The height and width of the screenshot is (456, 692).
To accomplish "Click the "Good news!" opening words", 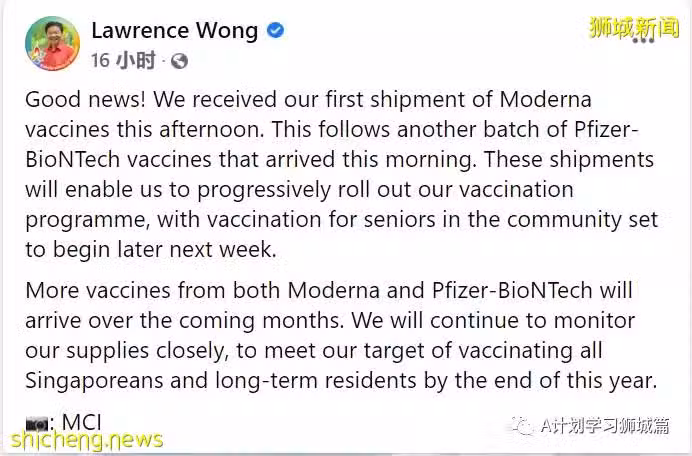I will 86,99.
